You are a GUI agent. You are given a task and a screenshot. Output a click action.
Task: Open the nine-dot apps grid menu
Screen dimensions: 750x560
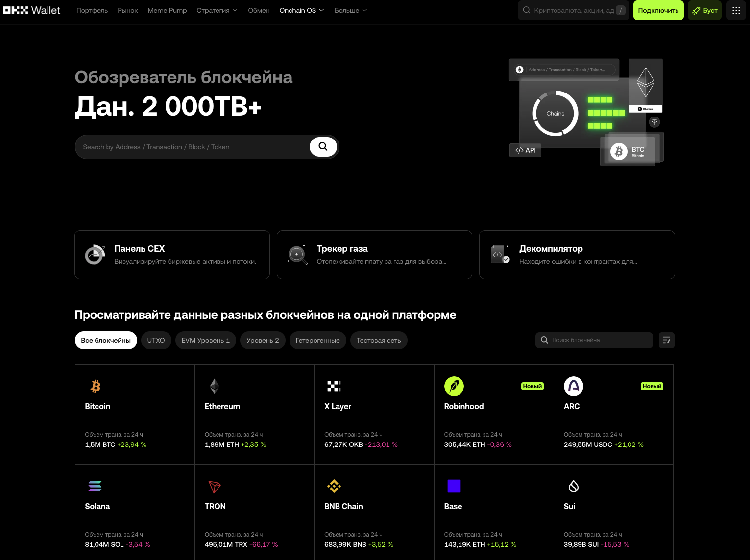pos(736,10)
